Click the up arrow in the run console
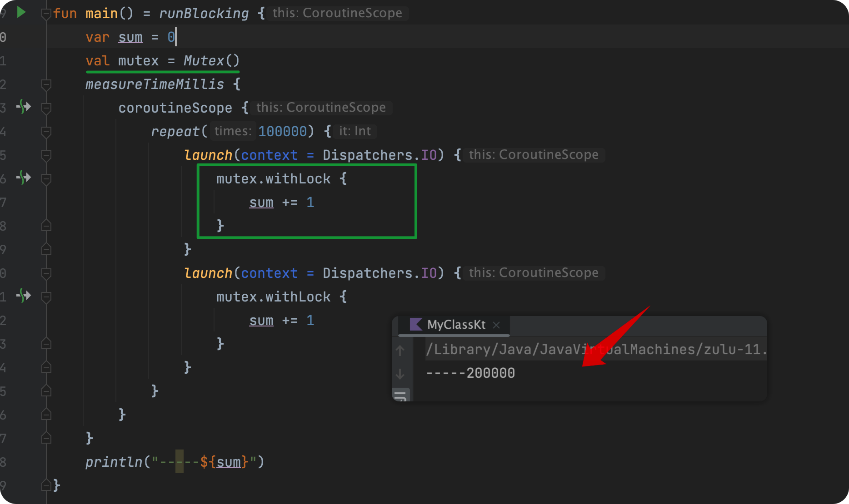849x504 pixels. 400,350
